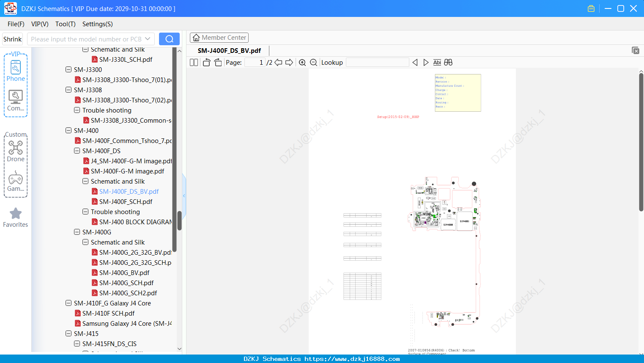Open the model number dropdown arrow

tap(148, 39)
